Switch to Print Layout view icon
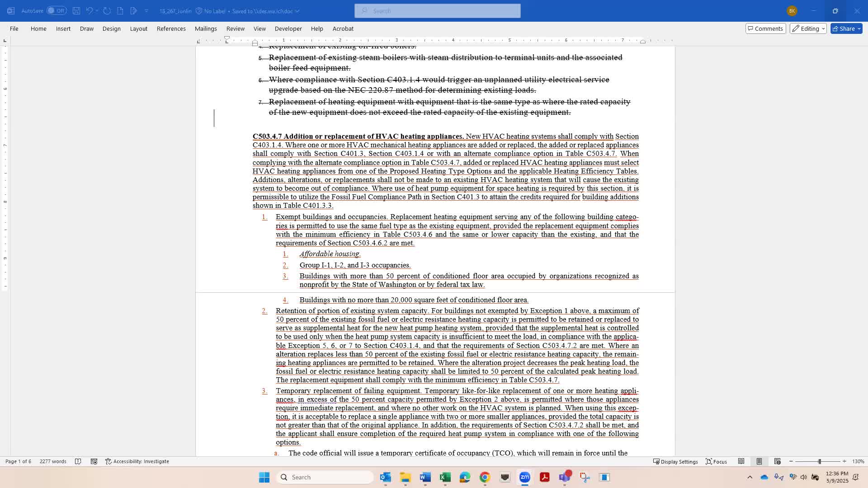This screenshot has width=868, height=488. coord(759,461)
